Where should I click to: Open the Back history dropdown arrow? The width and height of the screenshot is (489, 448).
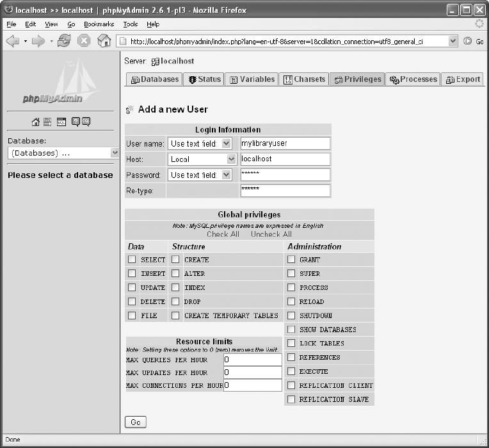tap(26, 41)
